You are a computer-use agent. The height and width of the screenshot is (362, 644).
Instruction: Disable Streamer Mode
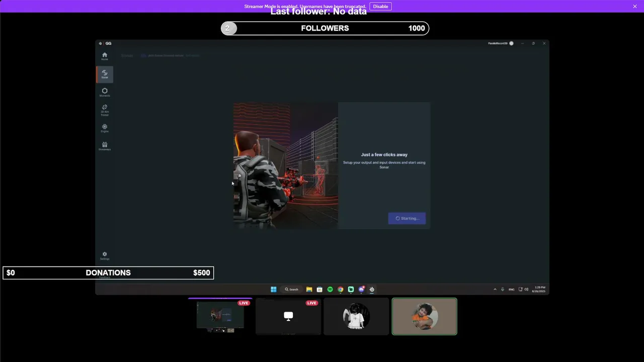(x=380, y=7)
